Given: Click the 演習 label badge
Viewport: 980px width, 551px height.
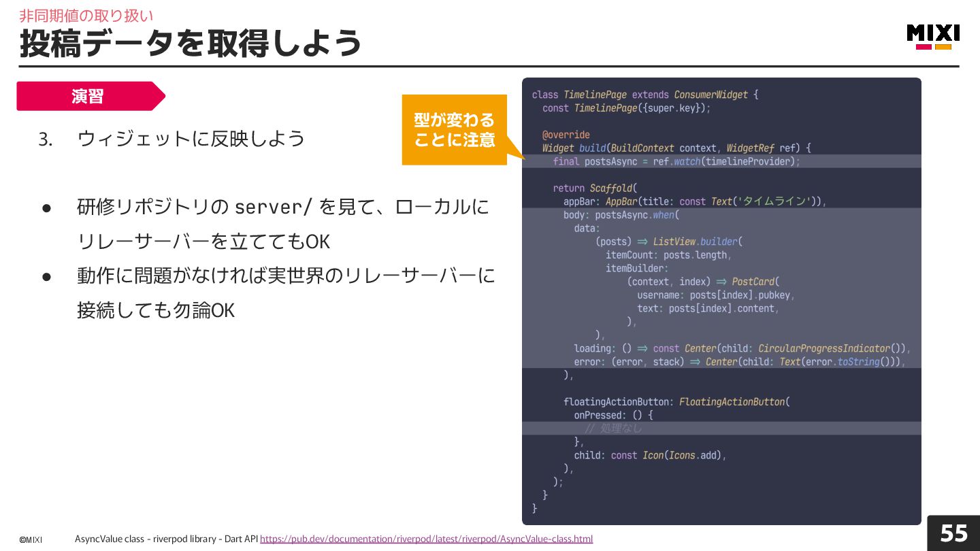Looking at the screenshot, I should click(91, 96).
